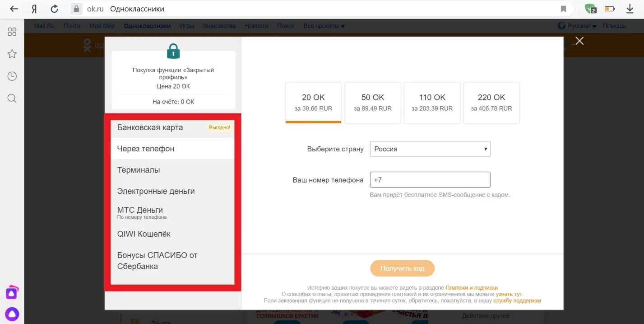Open the purple Alice app icon in sidebar
The image size is (644, 324).
tap(12, 292)
